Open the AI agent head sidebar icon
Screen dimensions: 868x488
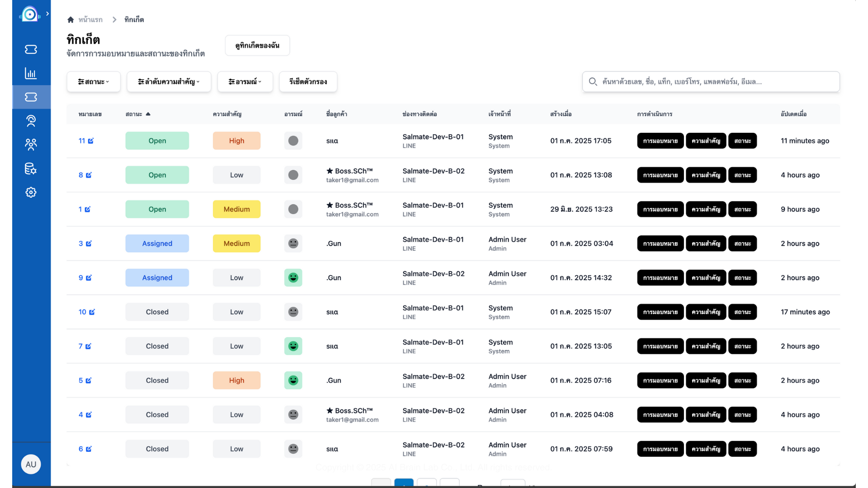click(31, 121)
